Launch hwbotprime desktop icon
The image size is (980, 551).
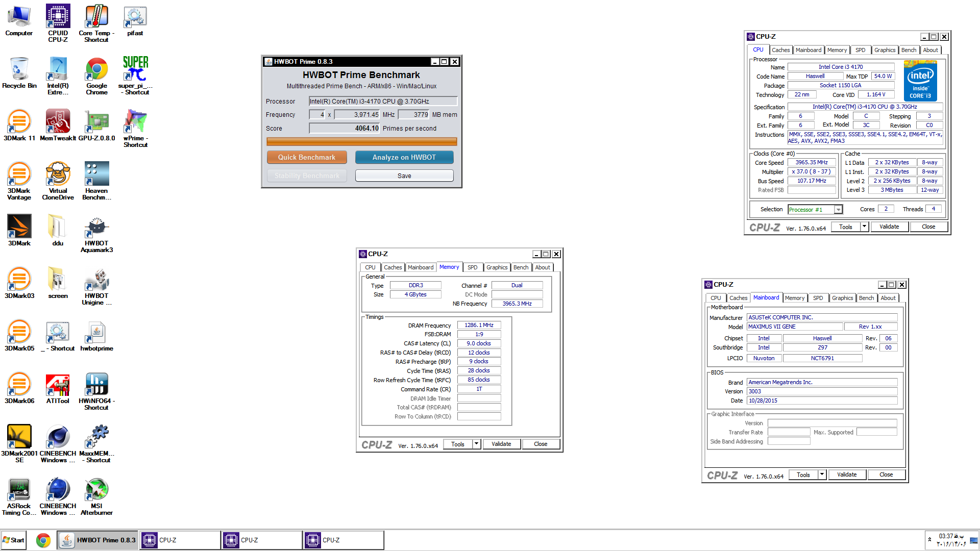tap(96, 336)
